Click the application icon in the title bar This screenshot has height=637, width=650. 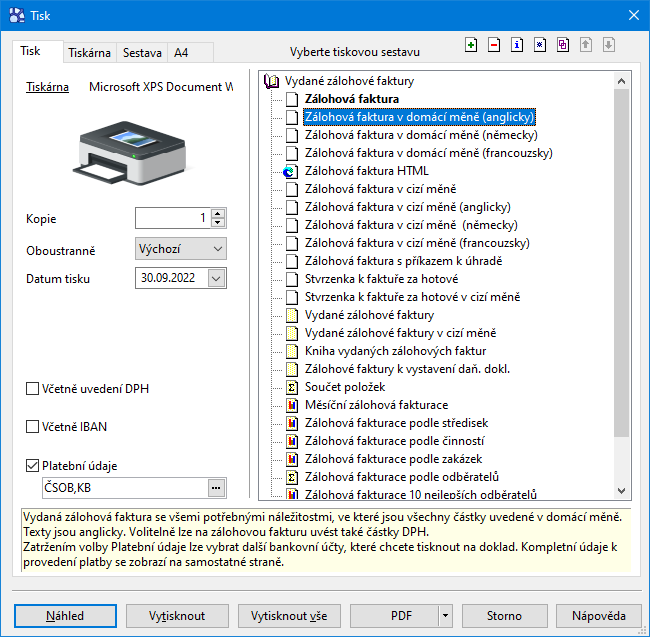(17, 16)
